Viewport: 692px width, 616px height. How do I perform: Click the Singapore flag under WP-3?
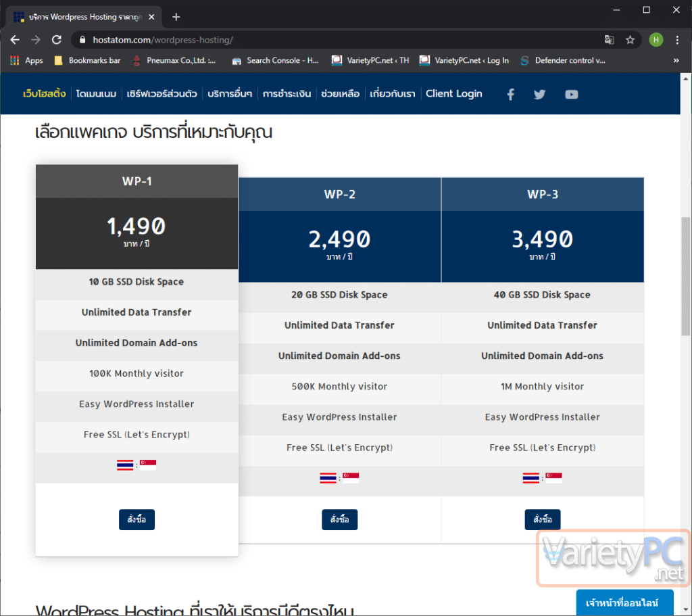[554, 478]
